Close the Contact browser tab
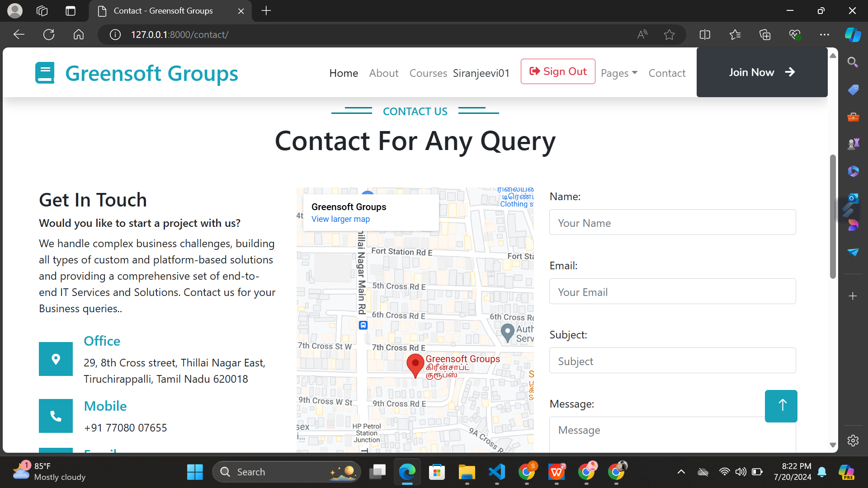Viewport: 868px width, 488px height. [x=241, y=11]
